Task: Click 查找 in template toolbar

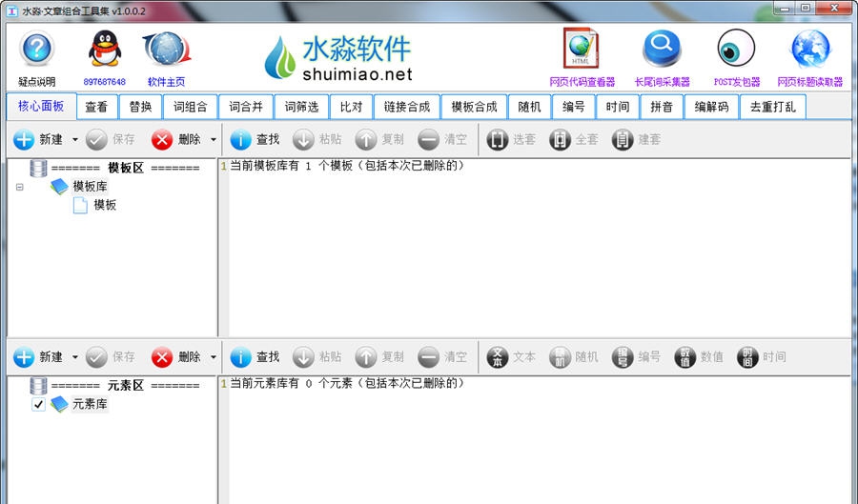Action: click(255, 139)
